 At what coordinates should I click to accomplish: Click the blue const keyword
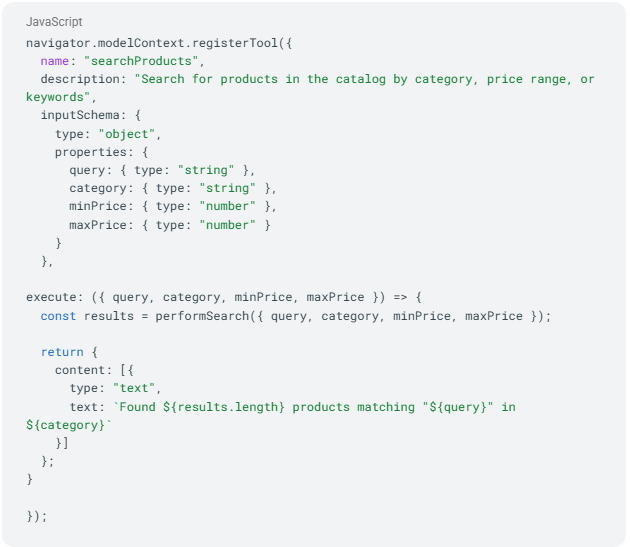pos(58,316)
